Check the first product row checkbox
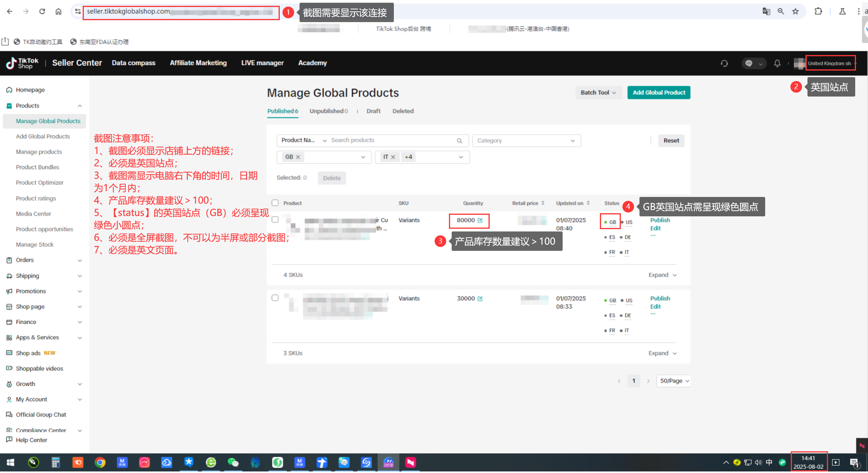The image size is (868, 473). pos(275,219)
